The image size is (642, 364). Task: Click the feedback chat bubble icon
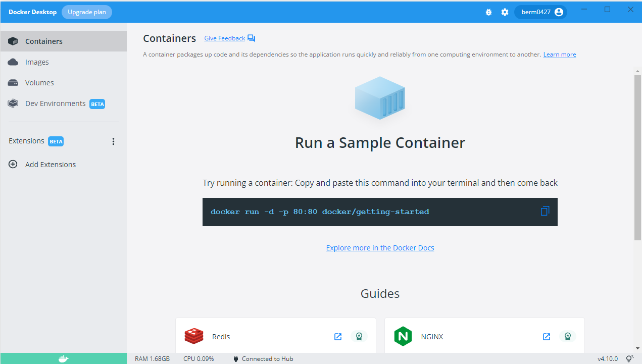(x=252, y=38)
